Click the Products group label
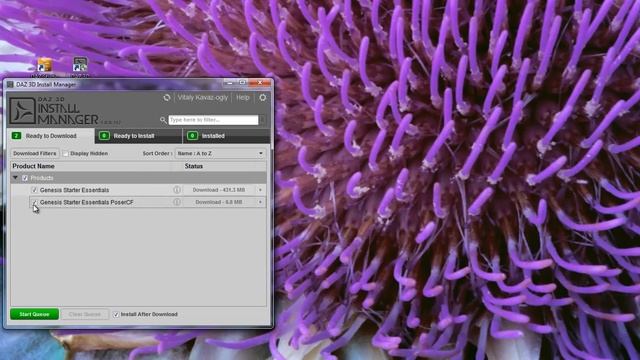Screen dimensions: 640x360 (42, 178)
